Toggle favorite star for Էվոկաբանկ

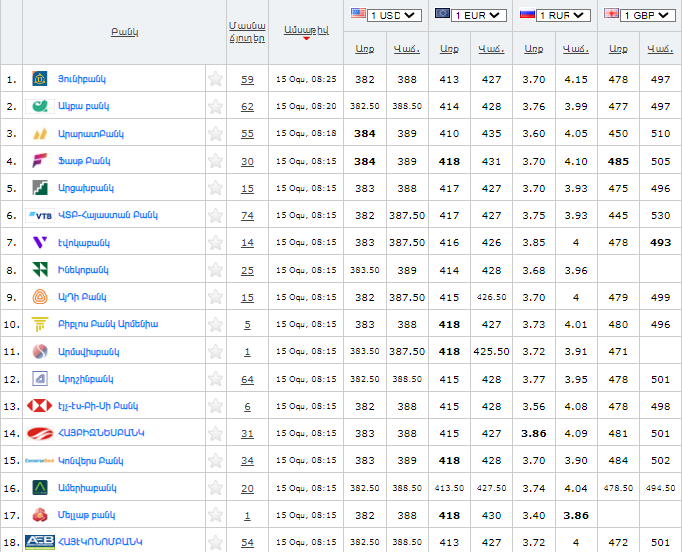215,242
